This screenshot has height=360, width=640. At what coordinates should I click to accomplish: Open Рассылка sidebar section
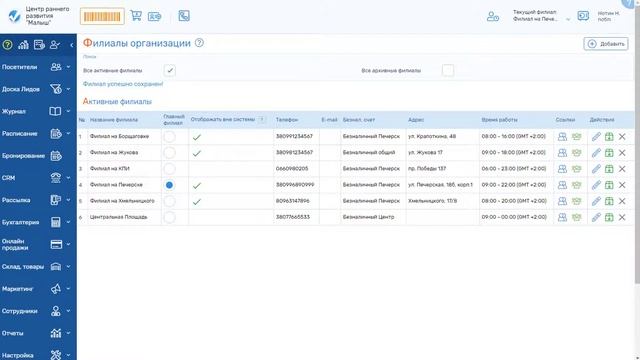tap(38, 200)
